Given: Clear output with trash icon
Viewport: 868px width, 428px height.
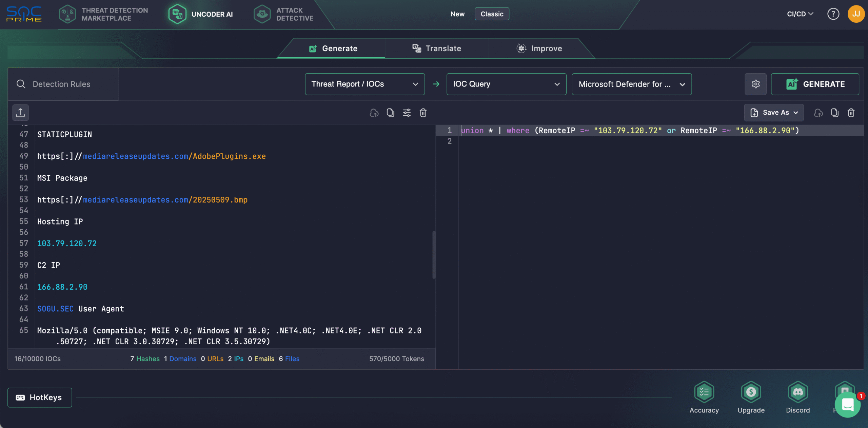Looking at the screenshot, I should (x=851, y=113).
